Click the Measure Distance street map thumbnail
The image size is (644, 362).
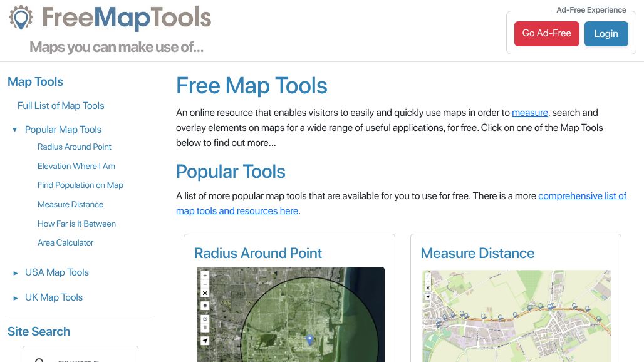tap(516, 316)
